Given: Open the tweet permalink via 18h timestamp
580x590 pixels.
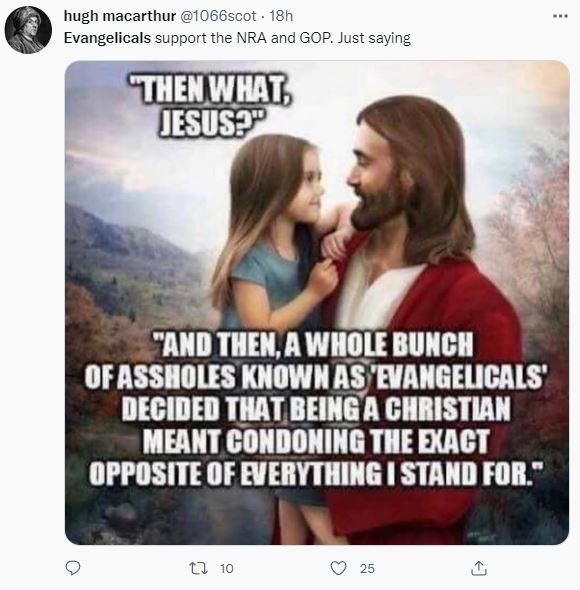Looking at the screenshot, I should (282, 16).
